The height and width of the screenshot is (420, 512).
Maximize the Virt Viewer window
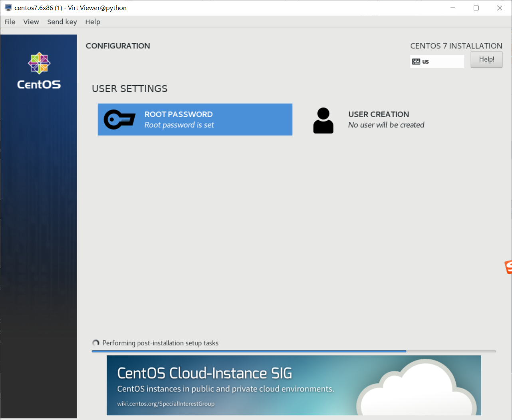pos(476,8)
